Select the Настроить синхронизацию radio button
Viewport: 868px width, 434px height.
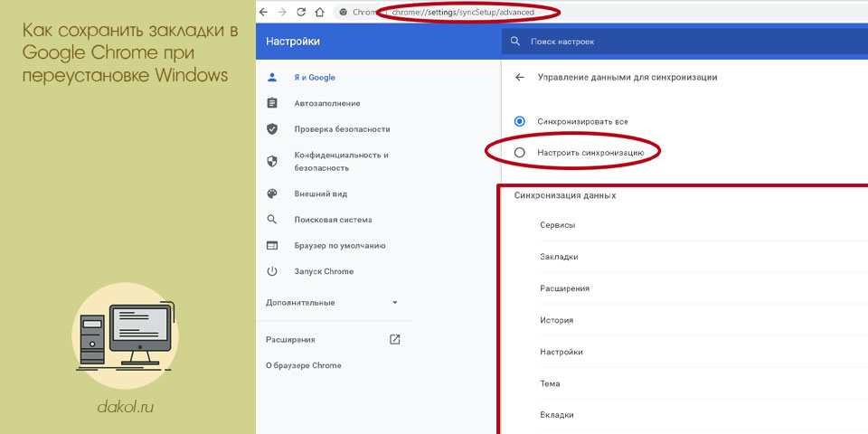[519, 152]
